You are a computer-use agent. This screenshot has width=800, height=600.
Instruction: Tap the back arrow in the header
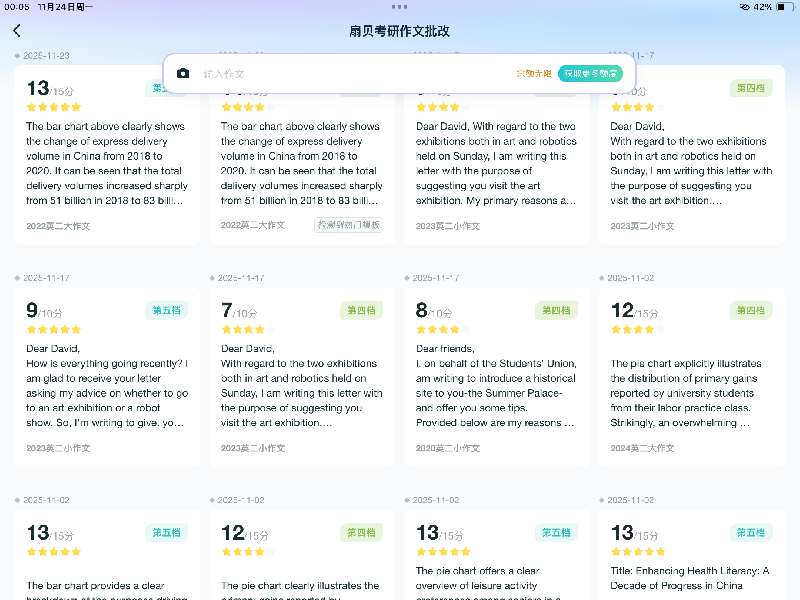click(x=17, y=31)
